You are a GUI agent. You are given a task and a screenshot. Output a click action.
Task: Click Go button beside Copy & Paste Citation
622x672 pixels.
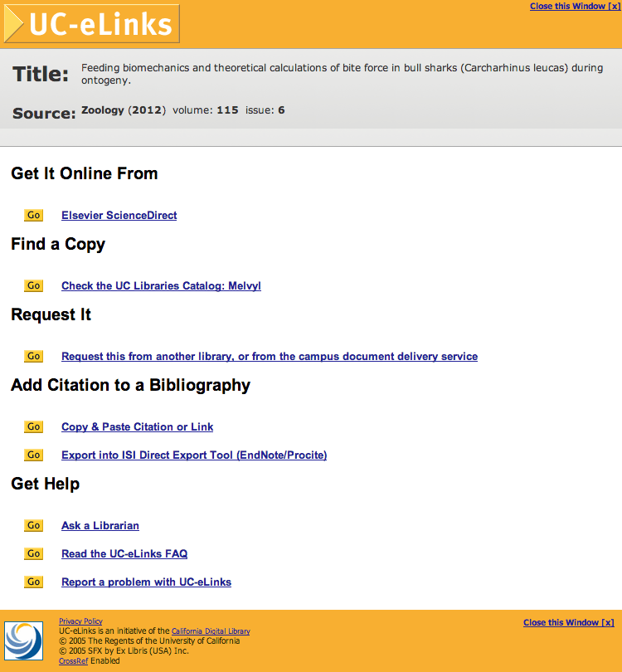[x=33, y=426]
